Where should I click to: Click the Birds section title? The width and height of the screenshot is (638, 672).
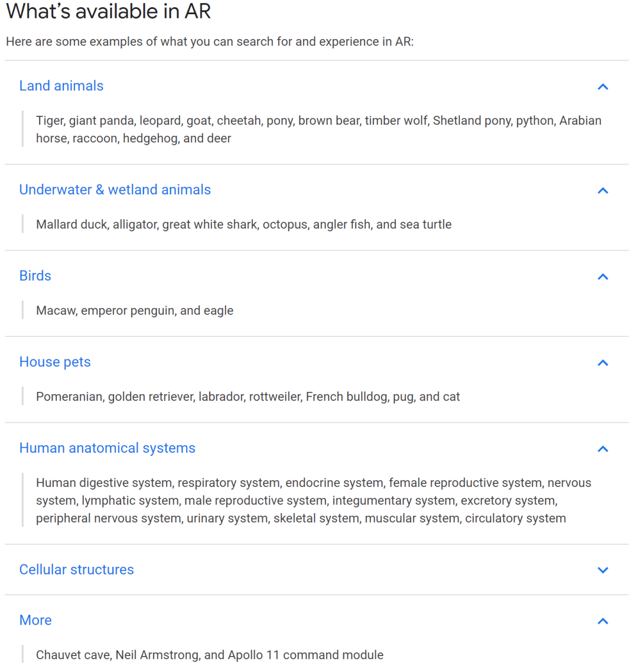click(35, 276)
